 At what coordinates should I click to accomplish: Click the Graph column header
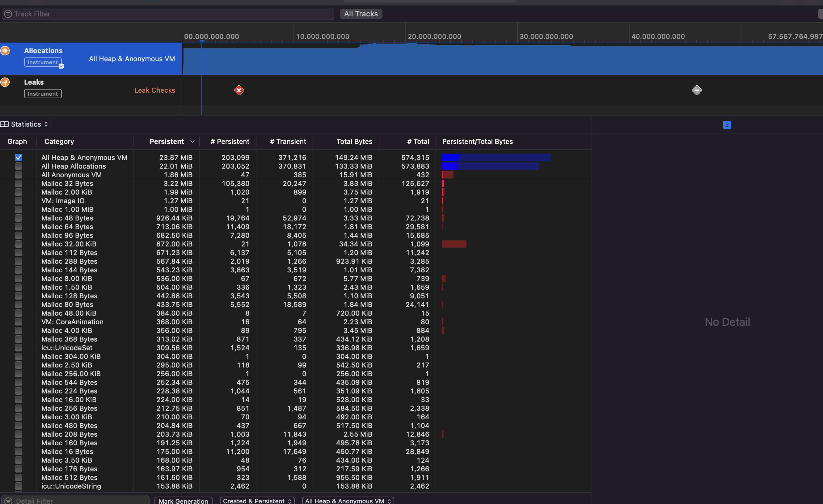pyautogui.click(x=17, y=142)
